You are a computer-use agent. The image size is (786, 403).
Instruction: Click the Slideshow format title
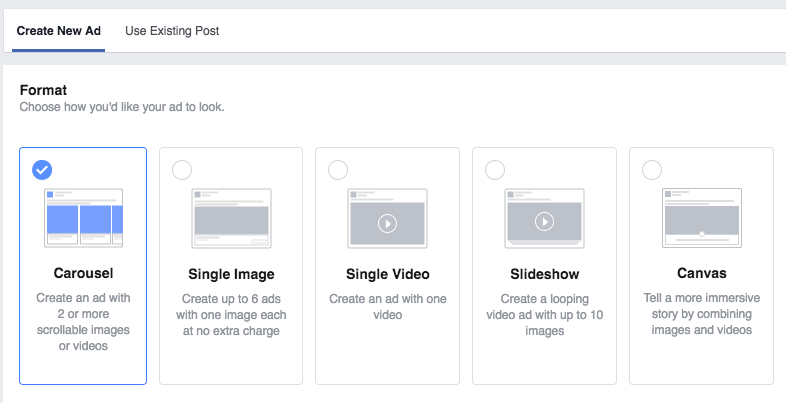(544, 274)
